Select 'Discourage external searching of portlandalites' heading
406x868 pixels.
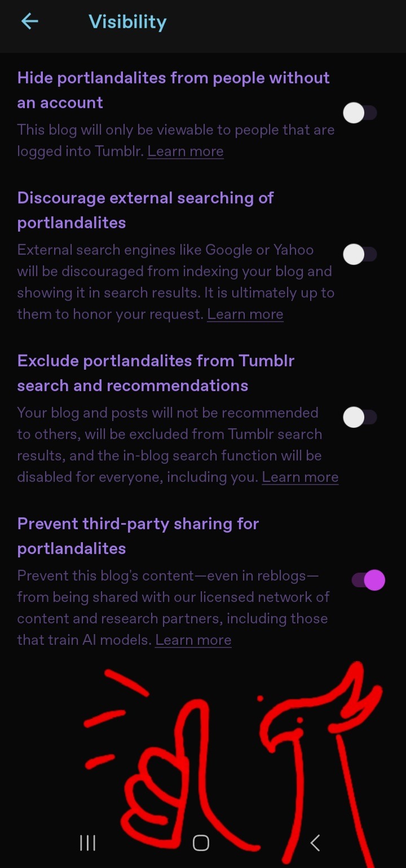tap(145, 210)
